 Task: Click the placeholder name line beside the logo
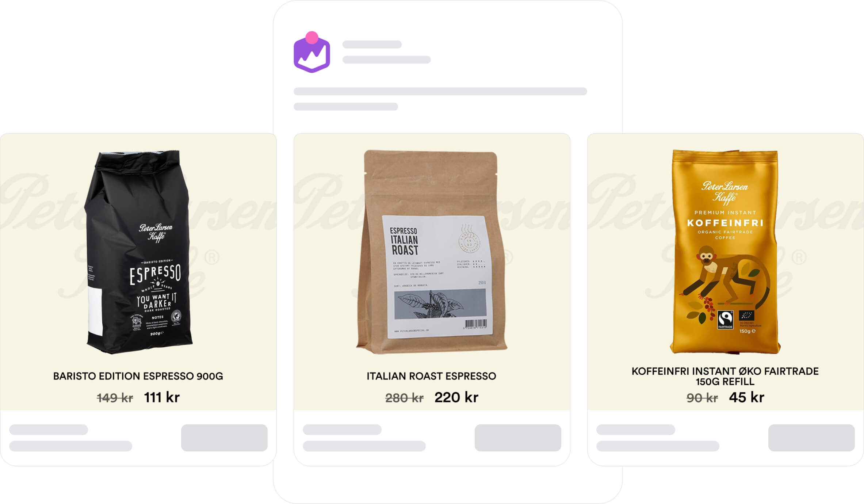click(x=372, y=45)
